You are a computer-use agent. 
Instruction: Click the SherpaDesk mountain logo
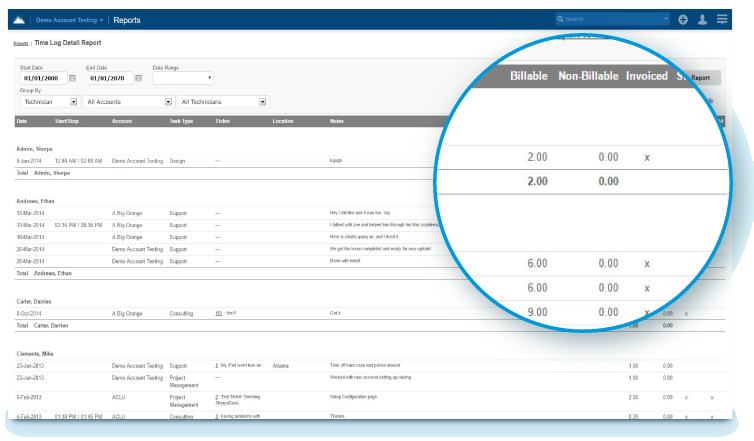click(19, 19)
